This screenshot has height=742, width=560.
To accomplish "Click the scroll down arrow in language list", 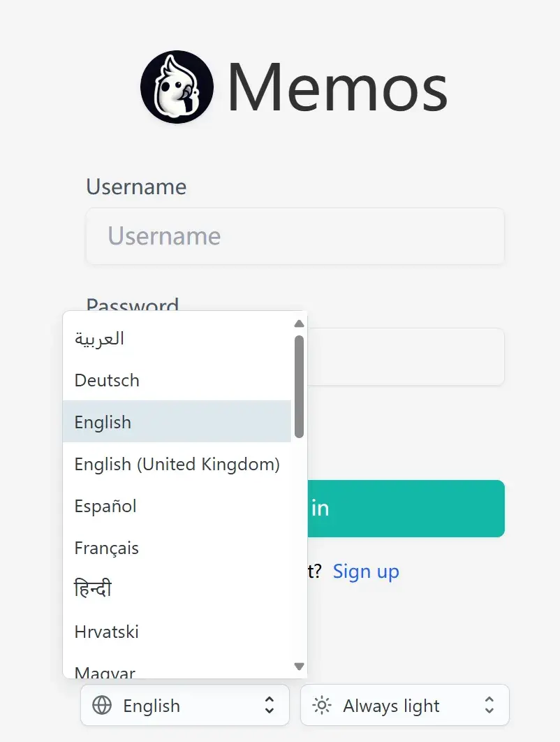I will (299, 667).
